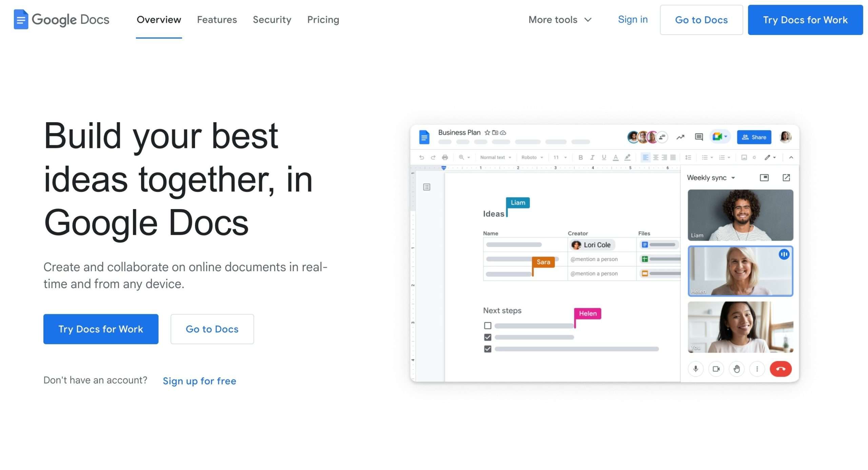Open the text color picker
The height and width of the screenshot is (470, 868).
point(615,157)
